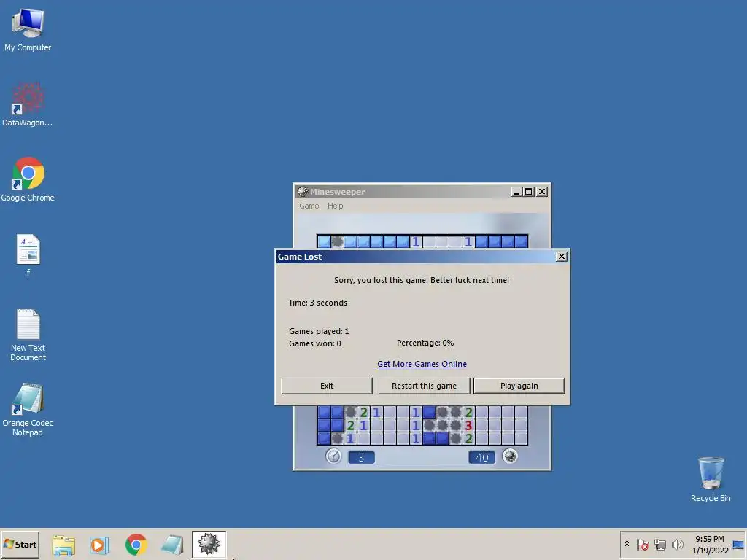Select Minesweeper taskbar button
Image resolution: width=747 pixels, height=560 pixels.
coord(209,544)
